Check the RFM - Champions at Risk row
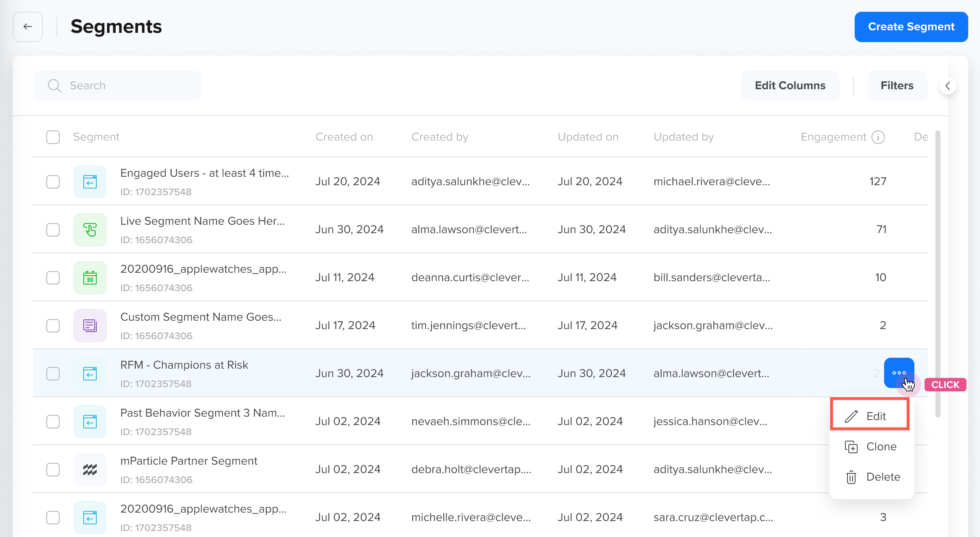980x537 pixels. click(x=53, y=374)
